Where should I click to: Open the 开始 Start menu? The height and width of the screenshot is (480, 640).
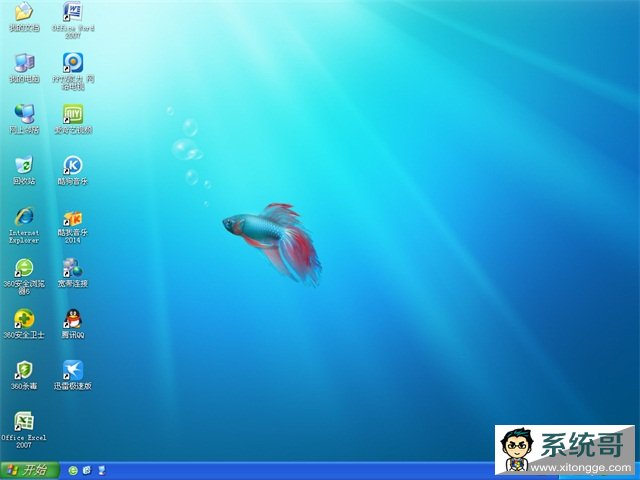(x=29, y=470)
